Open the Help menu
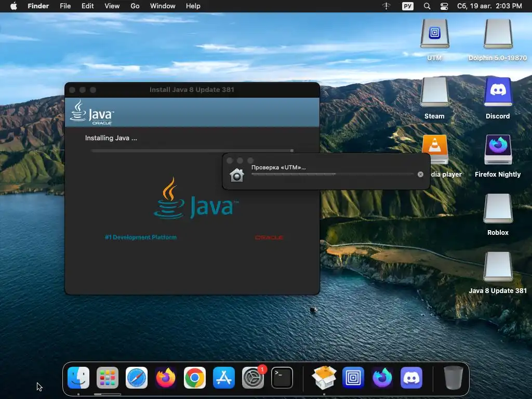This screenshot has width=532, height=399. tap(193, 6)
